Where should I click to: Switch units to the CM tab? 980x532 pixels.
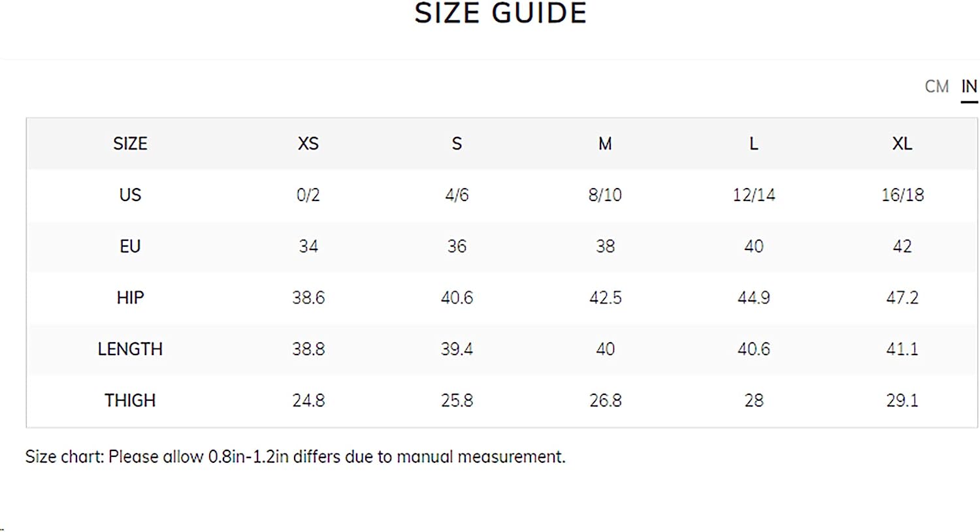click(936, 86)
